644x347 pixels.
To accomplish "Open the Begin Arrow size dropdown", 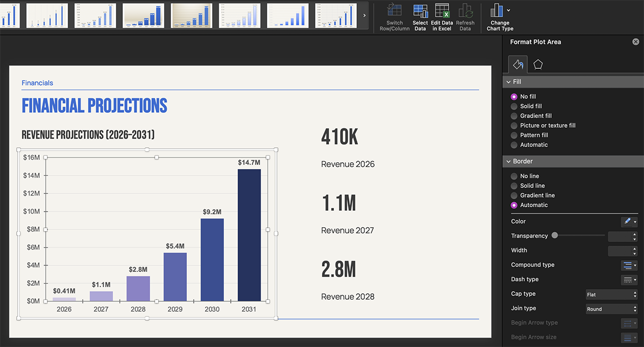I will [x=629, y=338].
